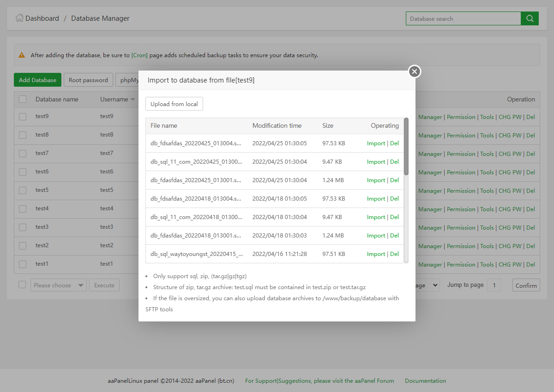Image resolution: width=554 pixels, height=392 pixels.
Task: Delete the db_sql_waytoyoungst_20220415 backup file
Action: pyautogui.click(x=394, y=254)
